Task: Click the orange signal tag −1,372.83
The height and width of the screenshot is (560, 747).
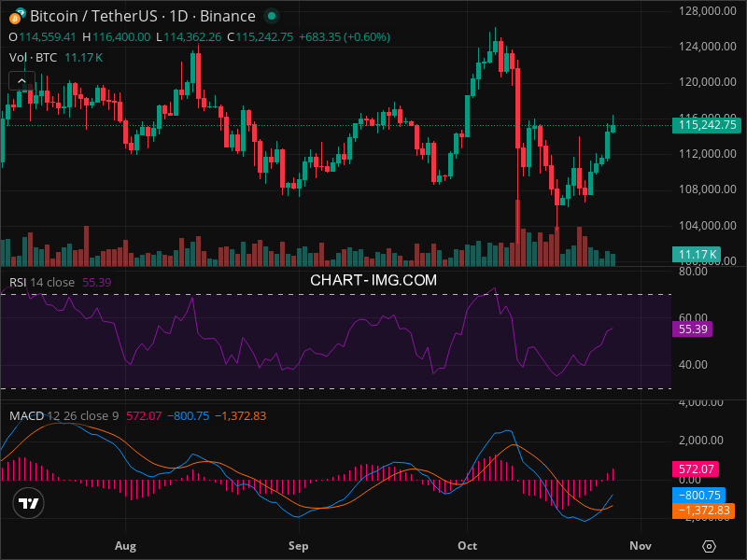Action: [703, 511]
